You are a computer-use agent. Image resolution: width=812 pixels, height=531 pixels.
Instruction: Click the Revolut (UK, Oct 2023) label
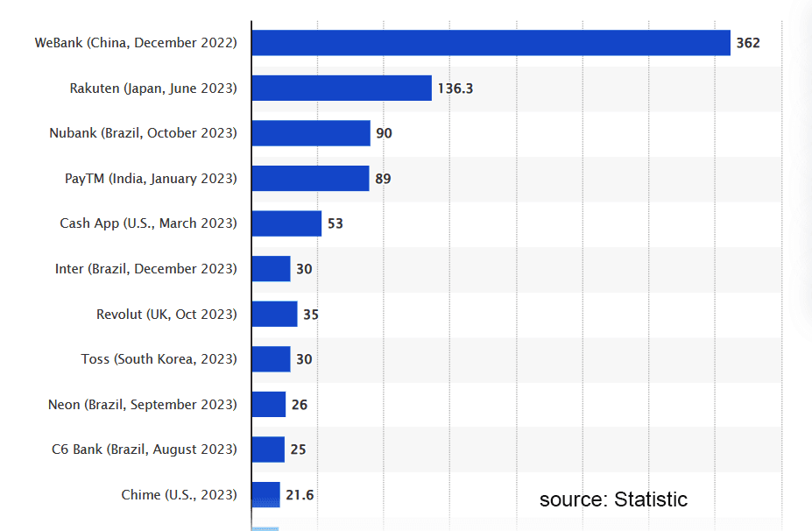click(166, 315)
